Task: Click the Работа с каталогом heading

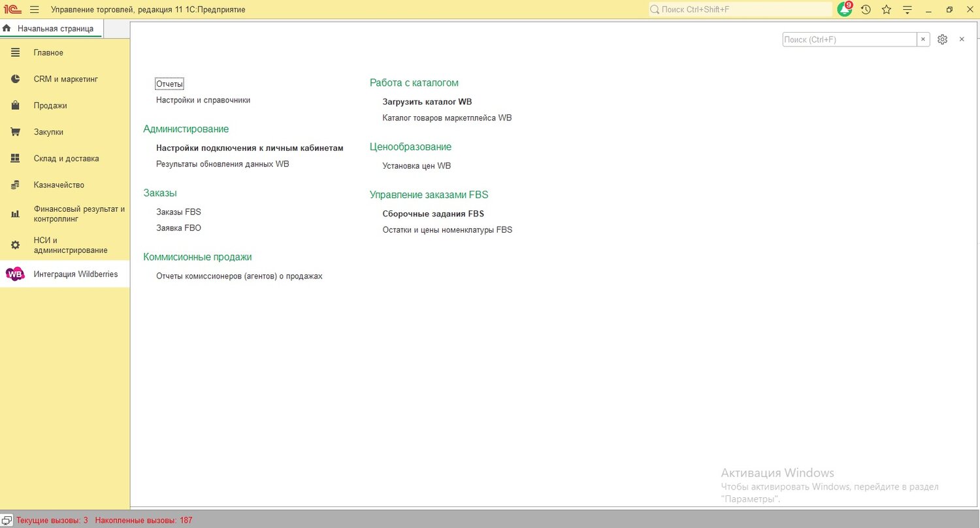Action: click(414, 83)
